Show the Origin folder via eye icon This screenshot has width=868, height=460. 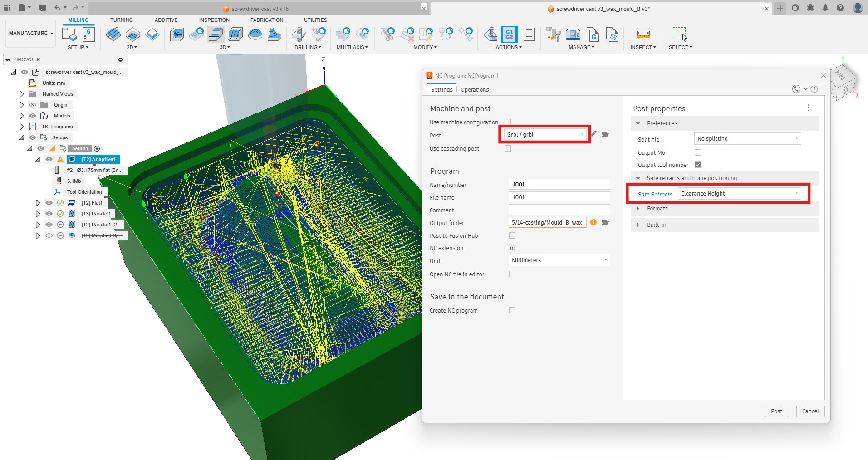(33, 105)
